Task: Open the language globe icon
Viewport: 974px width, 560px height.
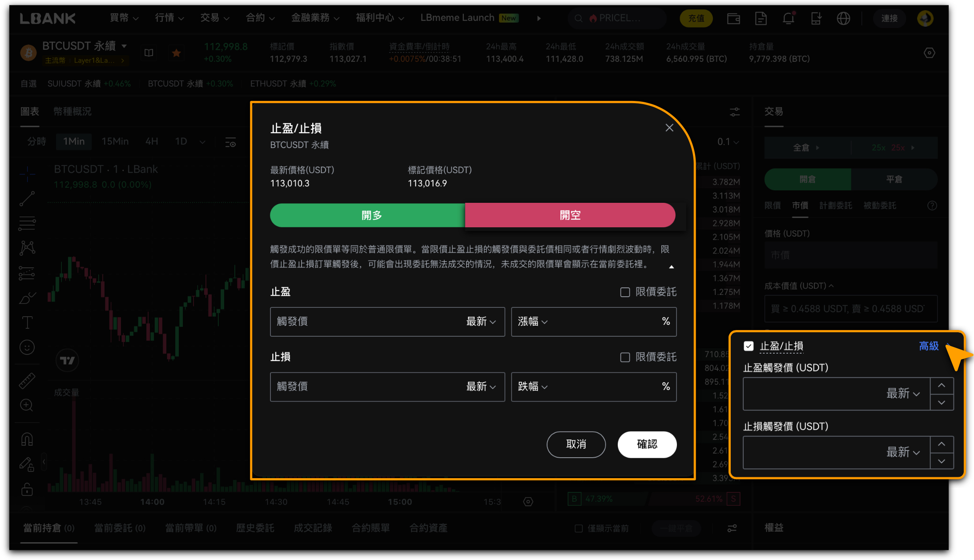Action: [843, 18]
